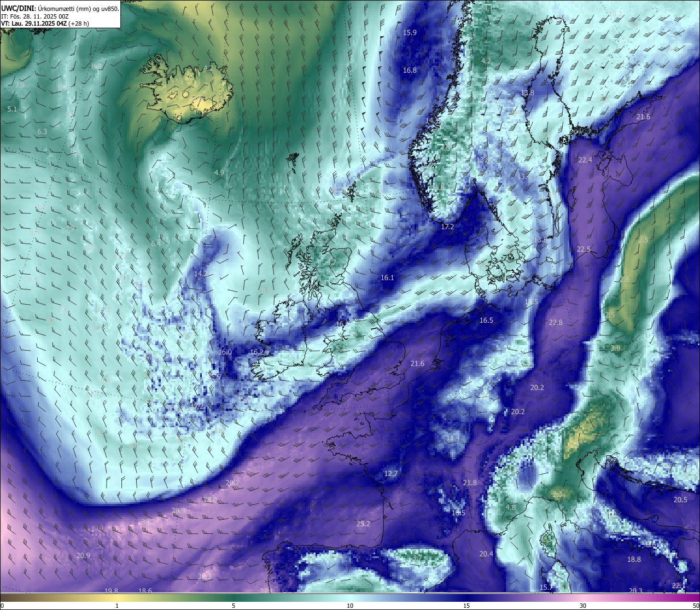Screen dimensions: 700x610
Task: Click the 16.1 value over the North Sea
Action: tap(387, 277)
